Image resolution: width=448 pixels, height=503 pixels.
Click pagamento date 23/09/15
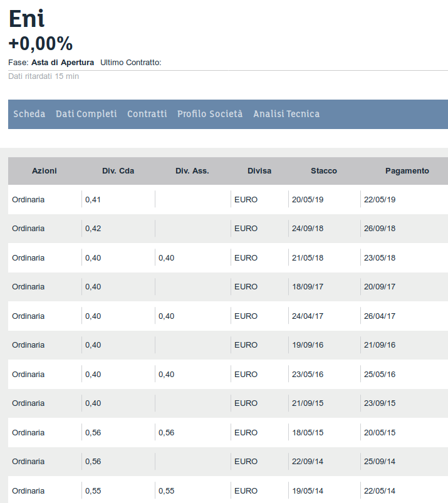pos(380,403)
